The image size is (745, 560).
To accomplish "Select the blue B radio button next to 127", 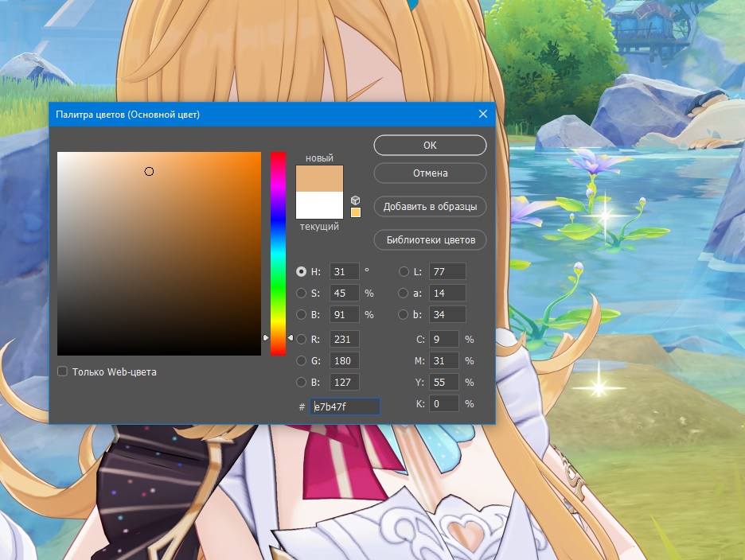I will pos(301,382).
